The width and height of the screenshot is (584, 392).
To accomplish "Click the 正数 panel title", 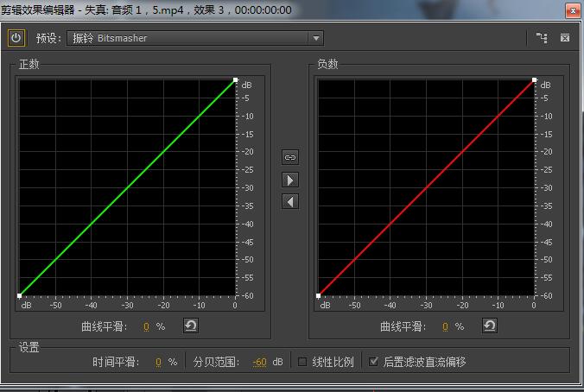I will coord(29,64).
